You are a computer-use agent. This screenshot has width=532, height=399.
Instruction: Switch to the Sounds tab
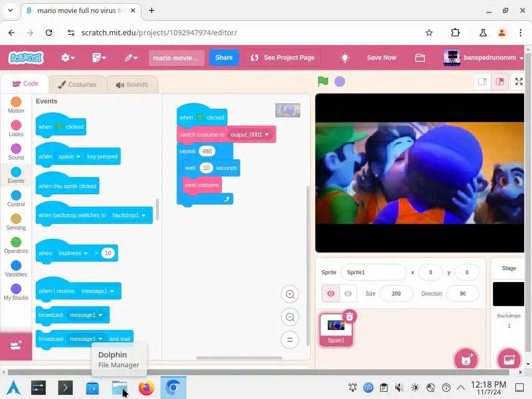[x=132, y=85]
